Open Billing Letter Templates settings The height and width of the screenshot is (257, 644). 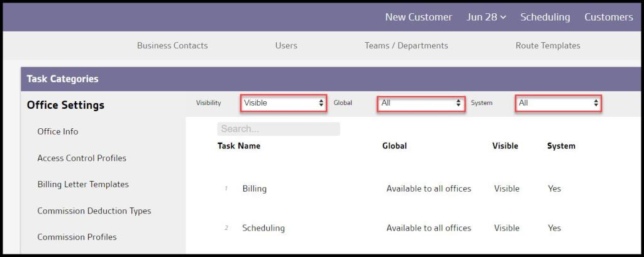(83, 184)
